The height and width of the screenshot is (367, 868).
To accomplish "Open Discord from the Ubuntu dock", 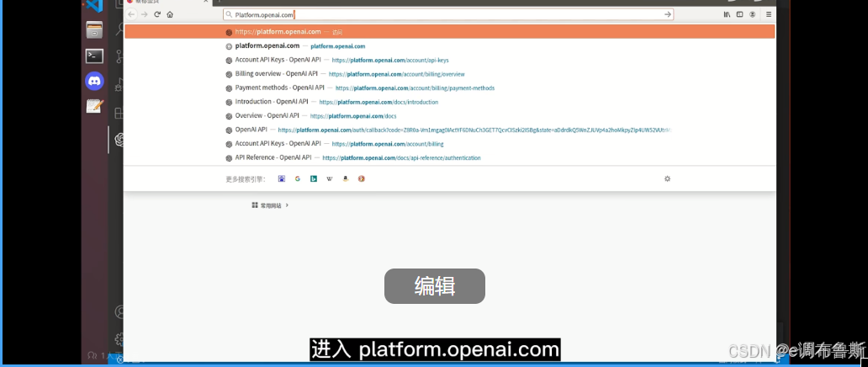I will point(95,81).
